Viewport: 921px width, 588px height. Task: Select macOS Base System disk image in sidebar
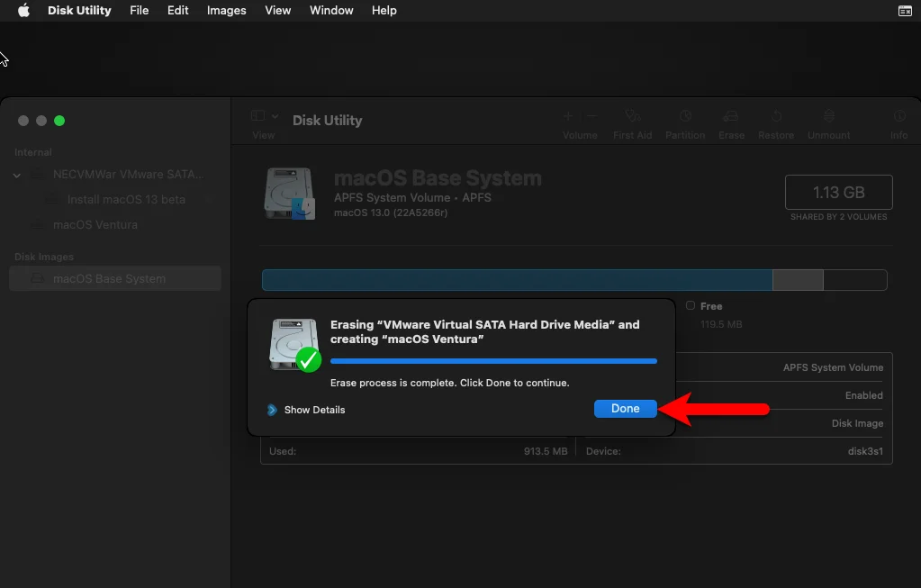(115, 278)
